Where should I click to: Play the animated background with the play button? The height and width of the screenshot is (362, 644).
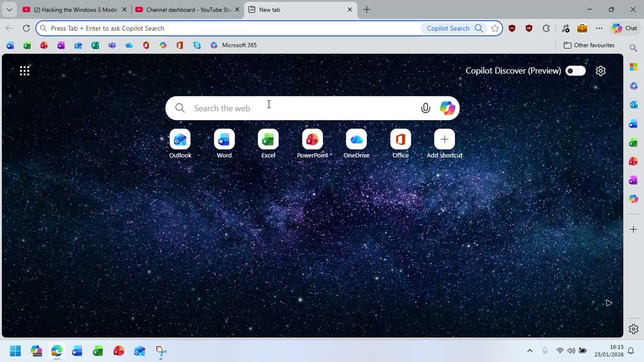(x=609, y=303)
